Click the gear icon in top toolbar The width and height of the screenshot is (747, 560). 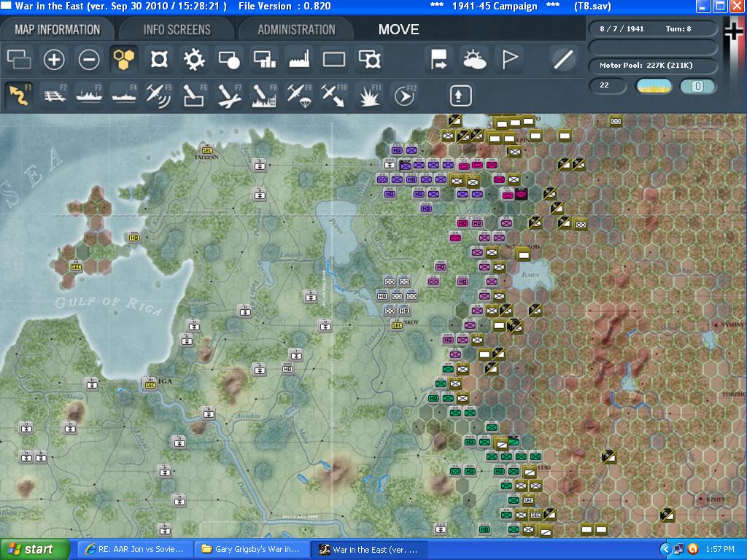tap(194, 60)
